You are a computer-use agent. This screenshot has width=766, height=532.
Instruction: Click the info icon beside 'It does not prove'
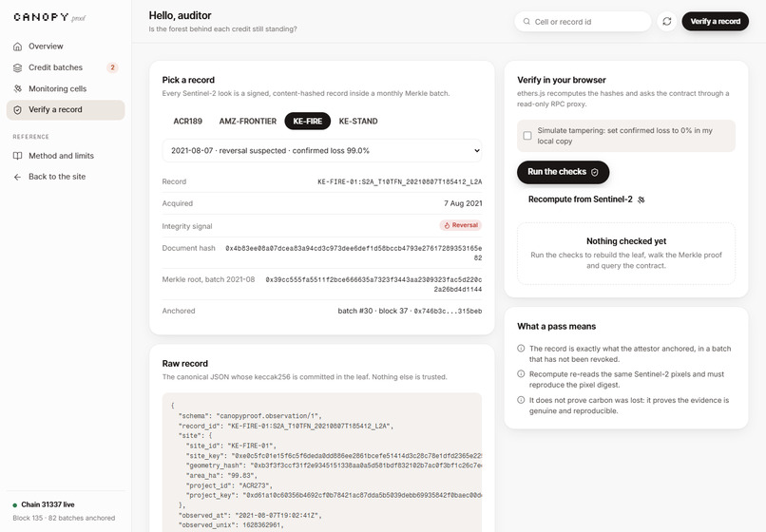[x=521, y=400]
